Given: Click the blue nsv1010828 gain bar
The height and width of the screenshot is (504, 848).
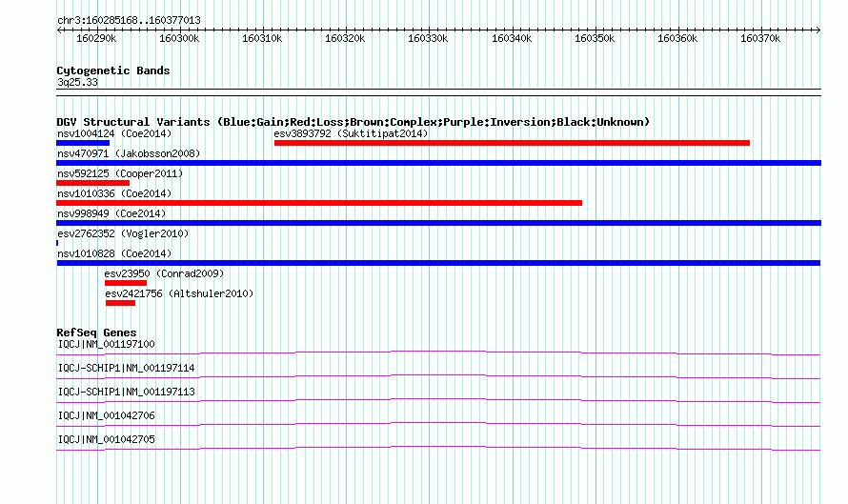Looking at the screenshot, I should (438, 263).
